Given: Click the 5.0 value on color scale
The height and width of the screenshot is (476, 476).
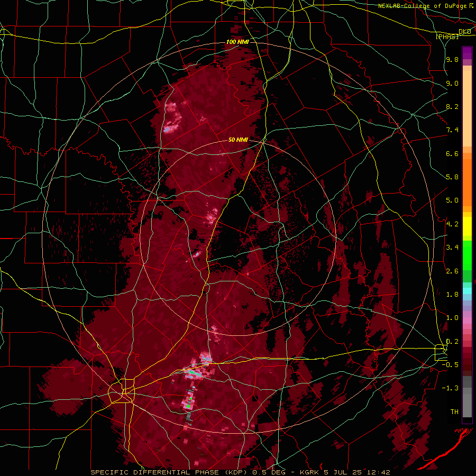Looking at the screenshot, I should [x=452, y=200].
